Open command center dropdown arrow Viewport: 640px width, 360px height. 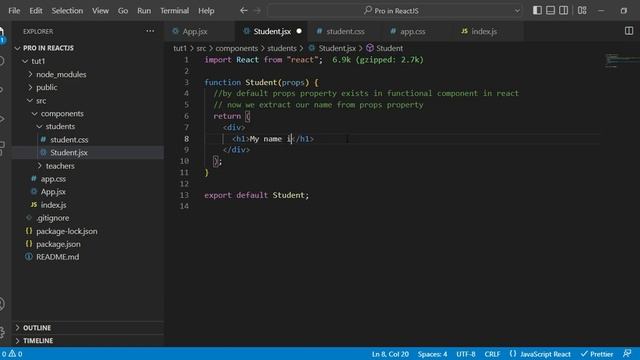point(517,11)
